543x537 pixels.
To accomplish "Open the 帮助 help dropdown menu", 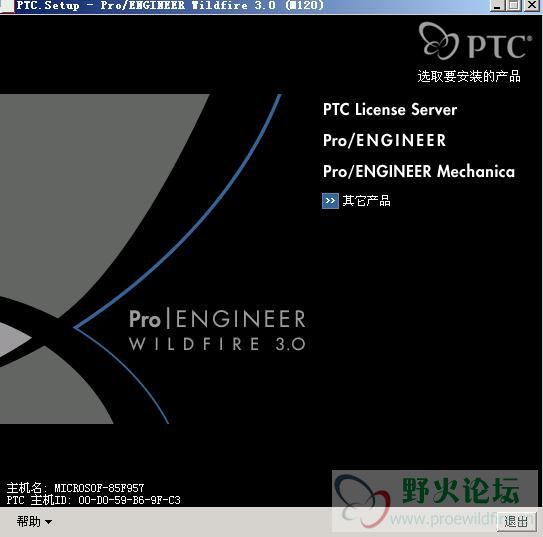I will click(34, 521).
